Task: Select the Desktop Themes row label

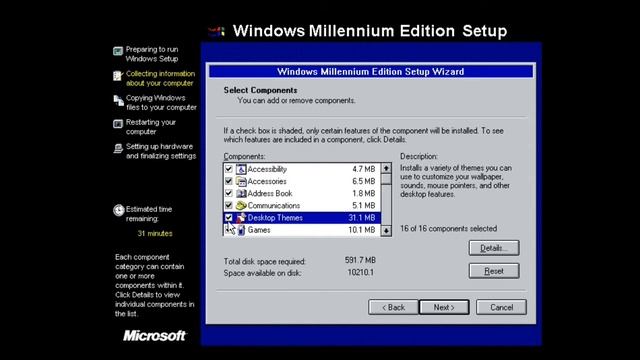Action: [x=275, y=218]
